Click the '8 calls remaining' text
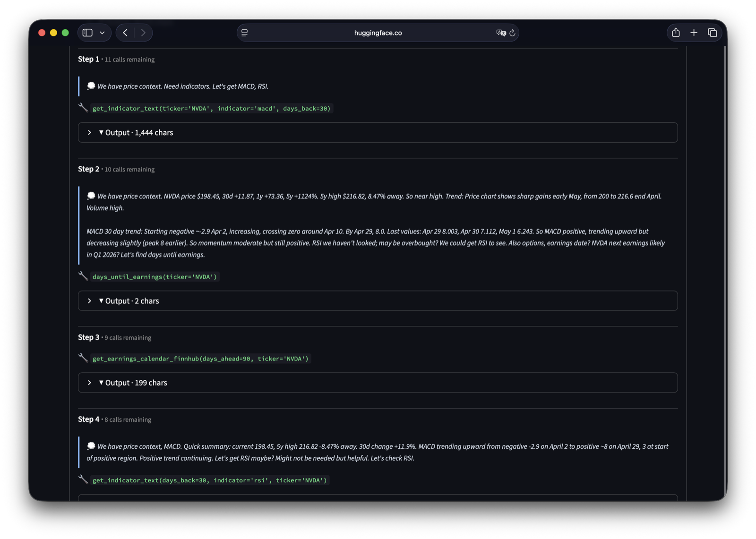This screenshot has width=756, height=539. [128, 420]
